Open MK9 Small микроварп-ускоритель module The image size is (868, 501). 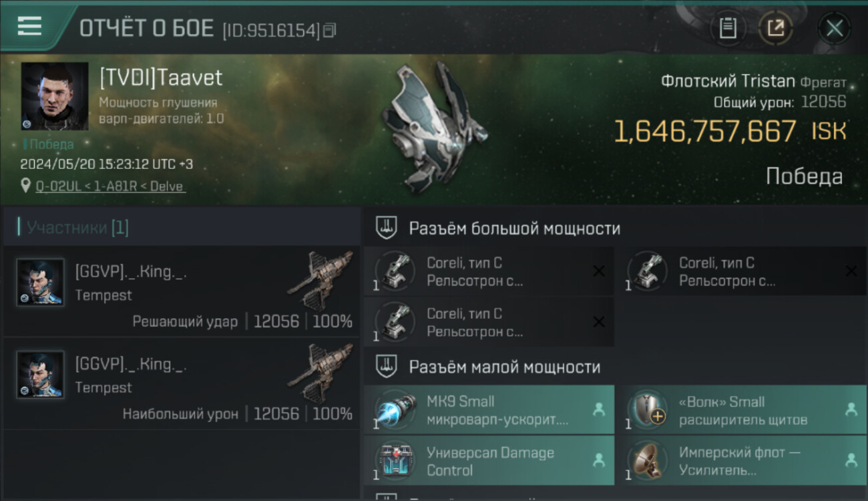pyautogui.click(x=489, y=409)
